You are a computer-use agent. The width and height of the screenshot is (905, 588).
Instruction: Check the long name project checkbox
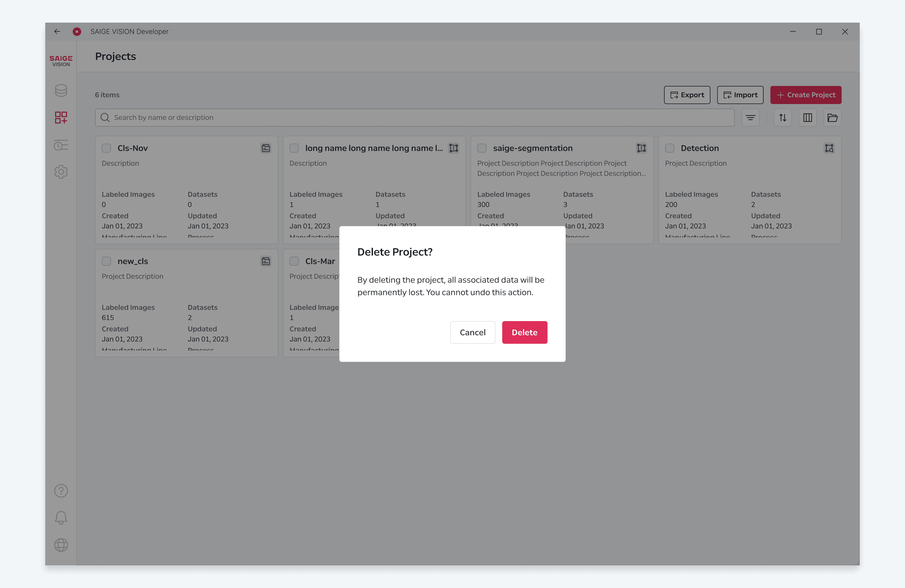pos(294,148)
